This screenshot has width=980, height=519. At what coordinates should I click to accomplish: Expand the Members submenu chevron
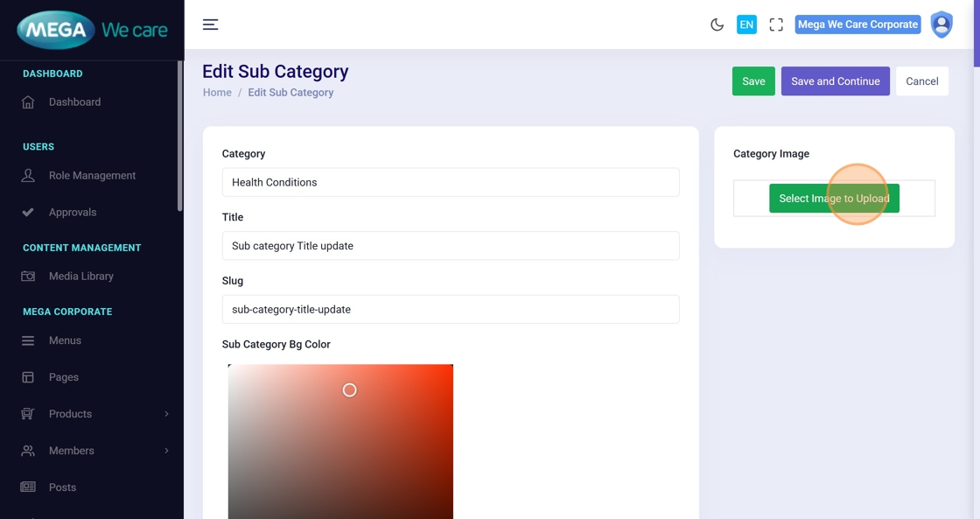tap(166, 451)
